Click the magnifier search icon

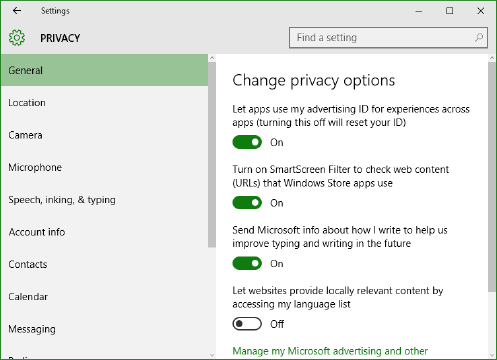(x=479, y=37)
